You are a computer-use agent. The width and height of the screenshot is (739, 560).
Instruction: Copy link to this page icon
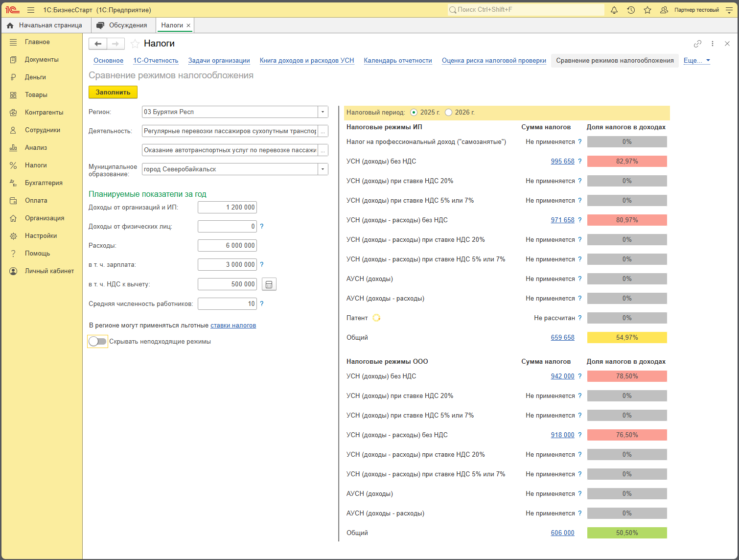click(x=697, y=44)
